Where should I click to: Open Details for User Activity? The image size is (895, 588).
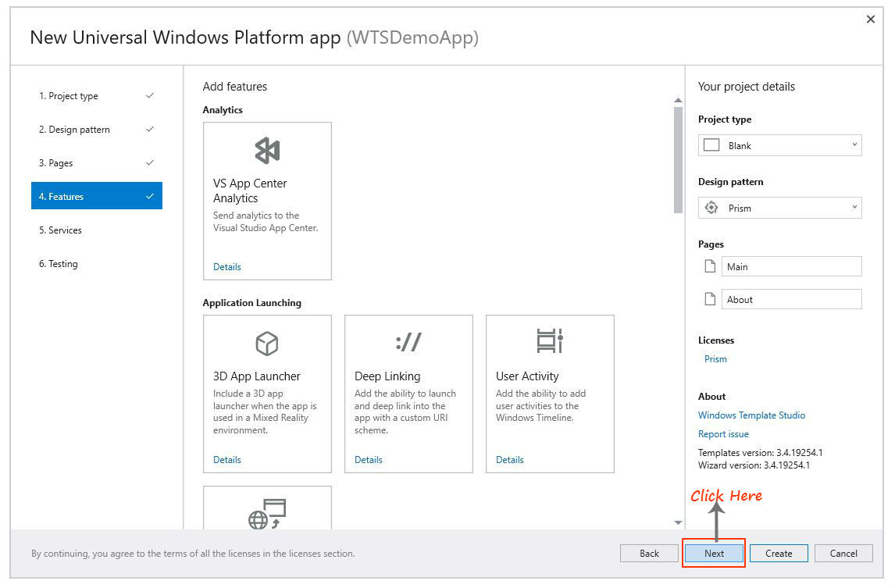point(510,460)
